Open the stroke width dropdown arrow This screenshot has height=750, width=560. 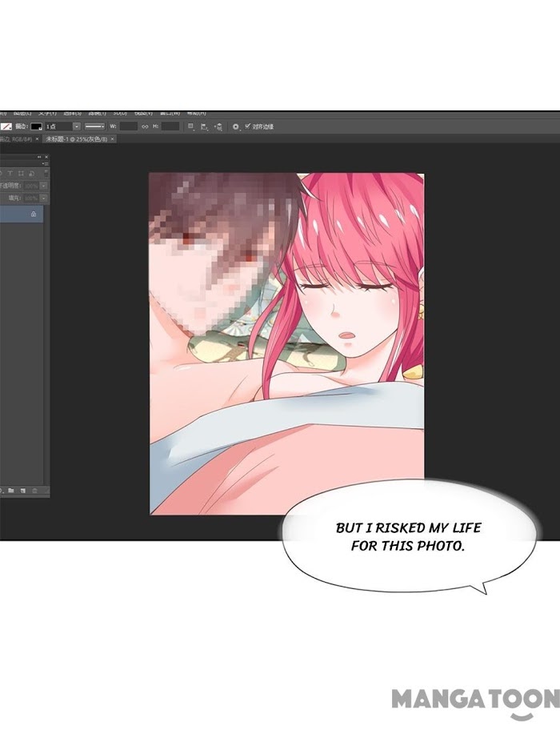point(77,126)
